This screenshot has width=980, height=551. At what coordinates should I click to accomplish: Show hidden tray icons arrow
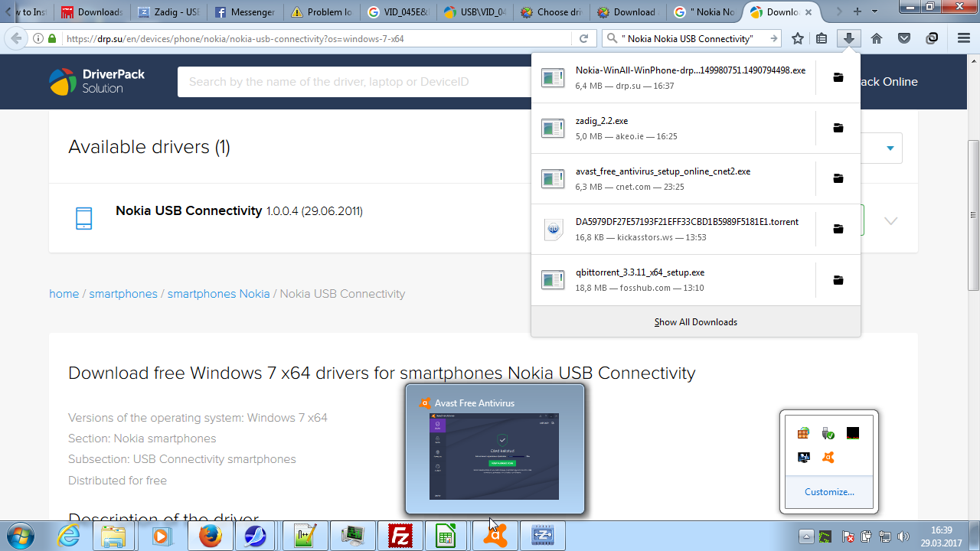click(x=806, y=536)
